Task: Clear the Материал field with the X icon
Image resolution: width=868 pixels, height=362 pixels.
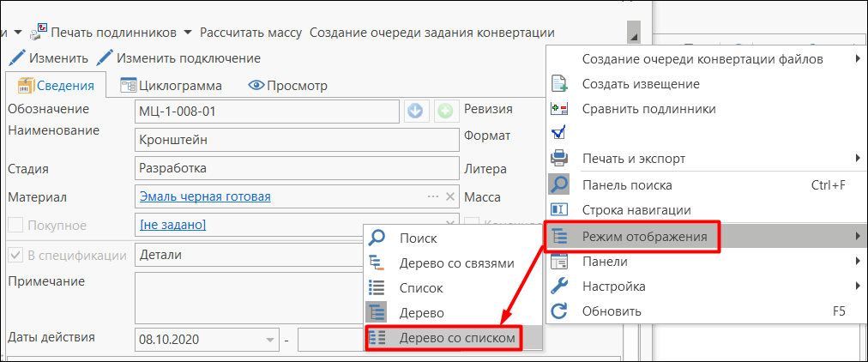Action: [450, 196]
